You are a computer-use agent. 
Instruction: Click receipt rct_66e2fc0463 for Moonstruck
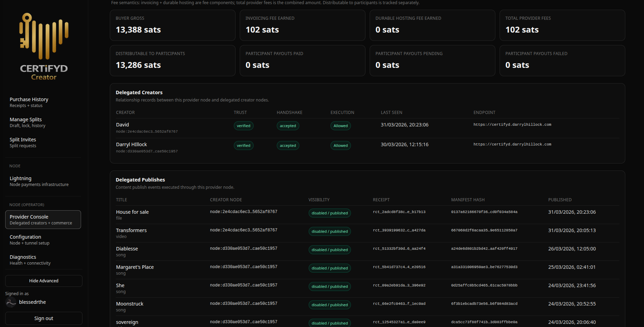(x=399, y=304)
